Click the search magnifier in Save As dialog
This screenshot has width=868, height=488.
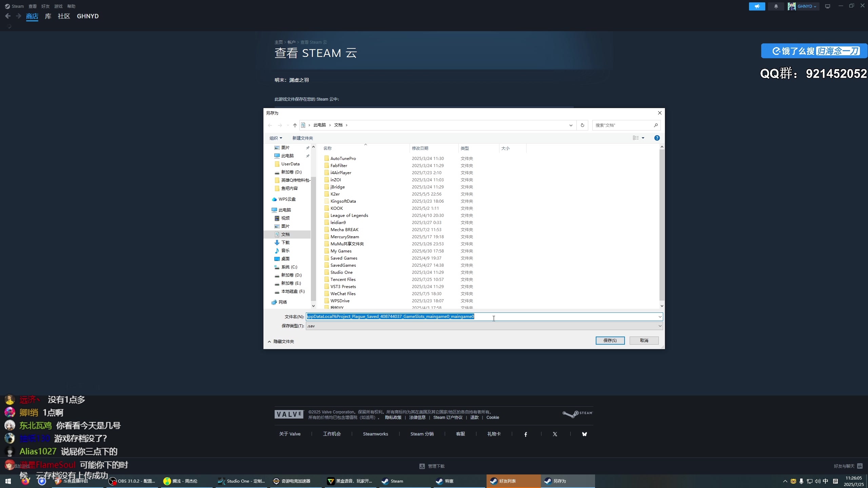coord(656,125)
